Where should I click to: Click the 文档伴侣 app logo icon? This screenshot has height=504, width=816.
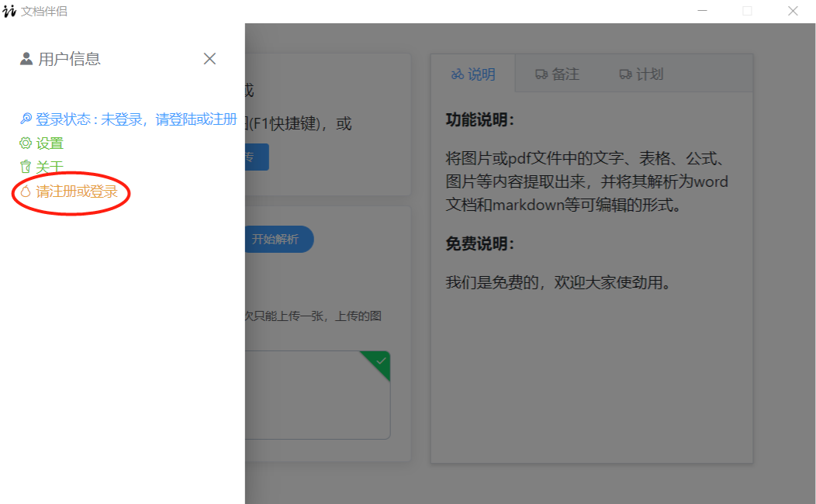pos(9,11)
